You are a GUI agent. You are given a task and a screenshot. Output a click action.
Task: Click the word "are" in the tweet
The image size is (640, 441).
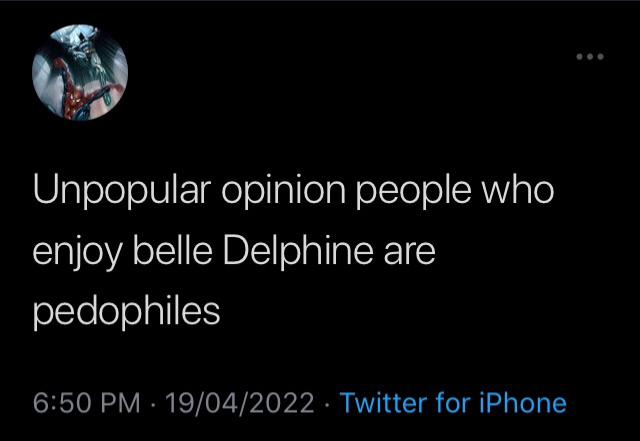[410, 254]
